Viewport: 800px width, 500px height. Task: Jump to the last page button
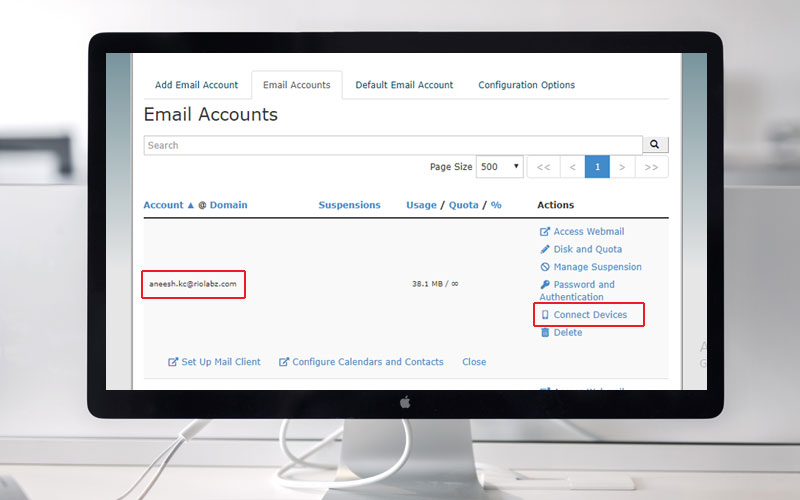pyautogui.click(x=652, y=167)
